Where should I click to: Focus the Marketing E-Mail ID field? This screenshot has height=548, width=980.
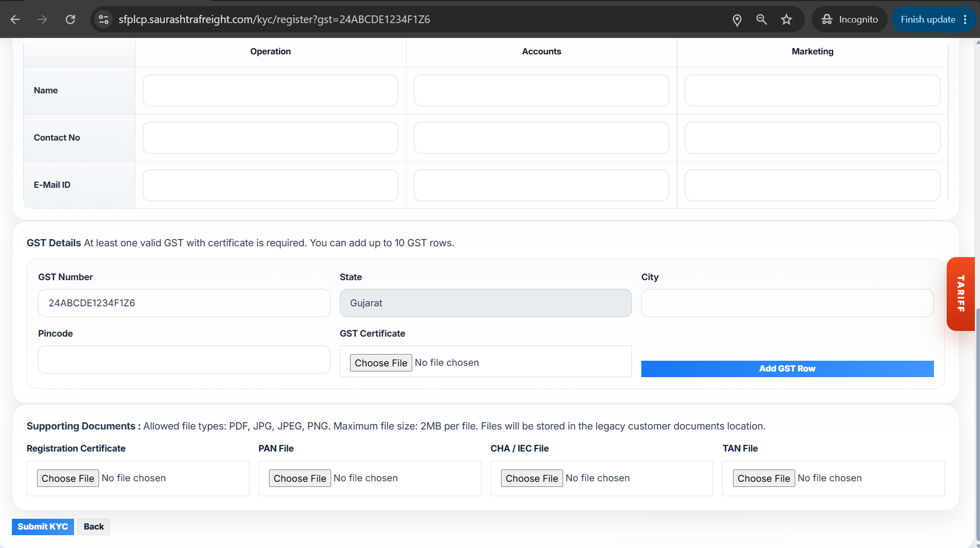(813, 185)
